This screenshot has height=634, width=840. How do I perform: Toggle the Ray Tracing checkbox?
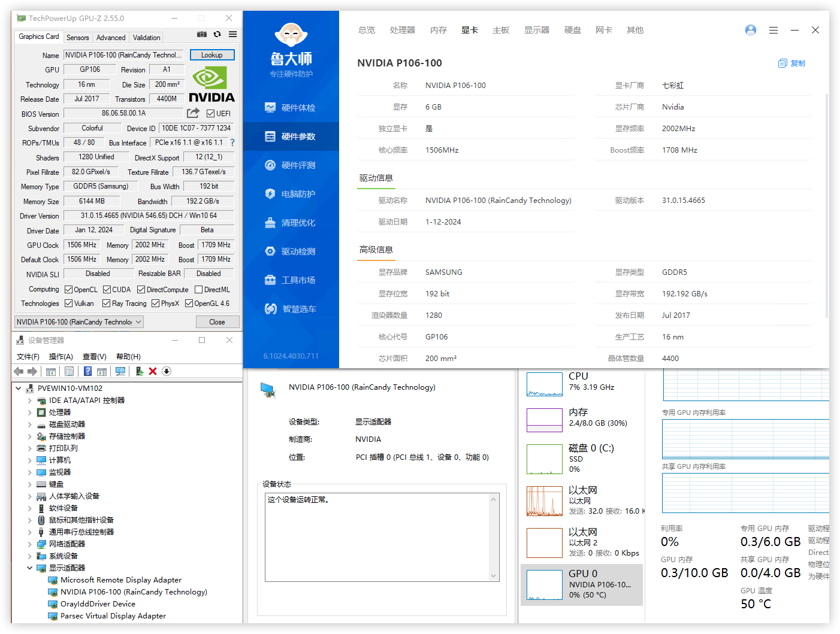[x=106, y=304]
